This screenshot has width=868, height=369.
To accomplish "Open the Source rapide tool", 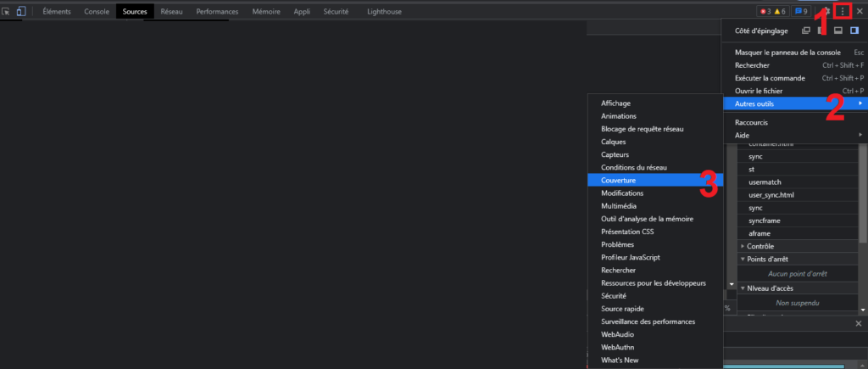I will click(x=655, y=309).
